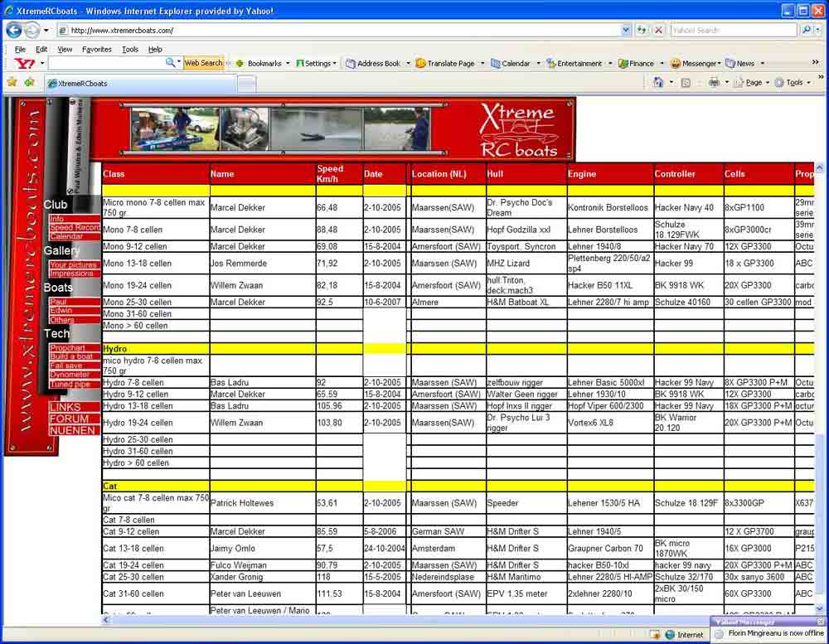Click Calendar on Yahoo toolbar
Screen dimensions: 829x644
tap(511, 64)
